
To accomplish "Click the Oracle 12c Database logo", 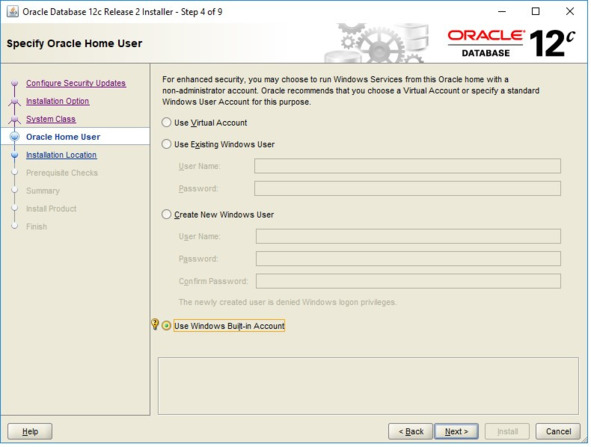I will tap(511, 44).
